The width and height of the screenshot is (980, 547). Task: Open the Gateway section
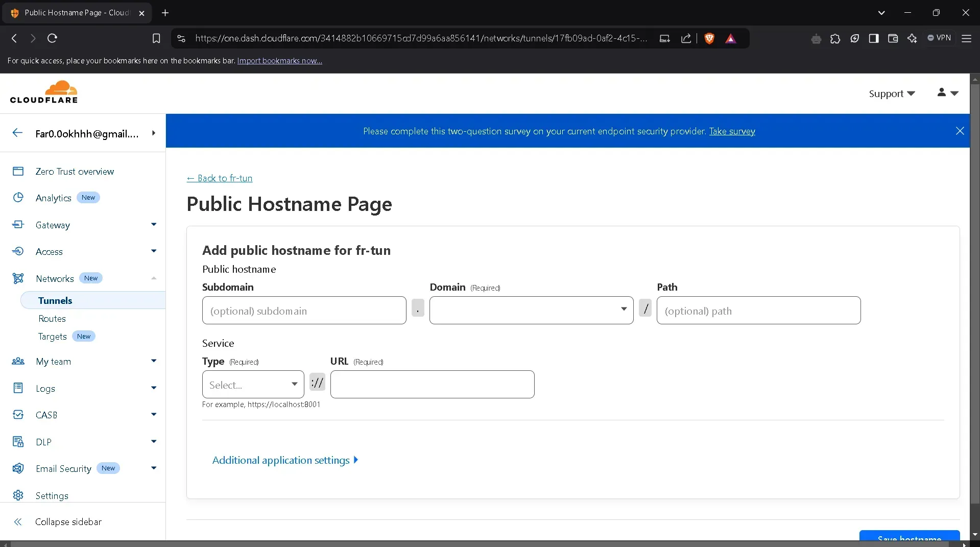coord(53,225)
